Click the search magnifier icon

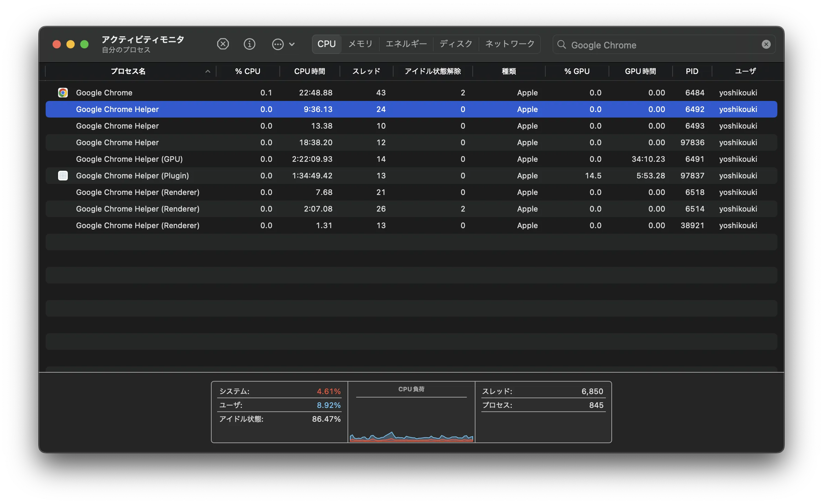(562, 45)
